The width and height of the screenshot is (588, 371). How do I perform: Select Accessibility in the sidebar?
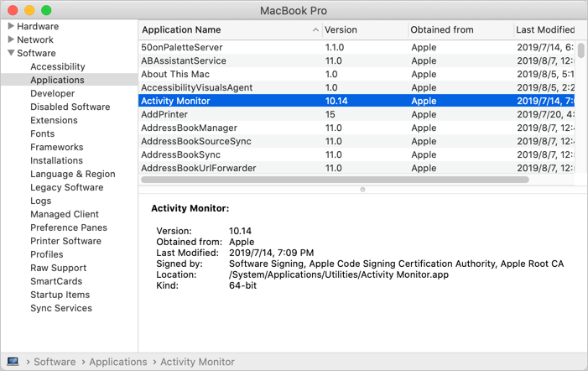tap(57, 66)
